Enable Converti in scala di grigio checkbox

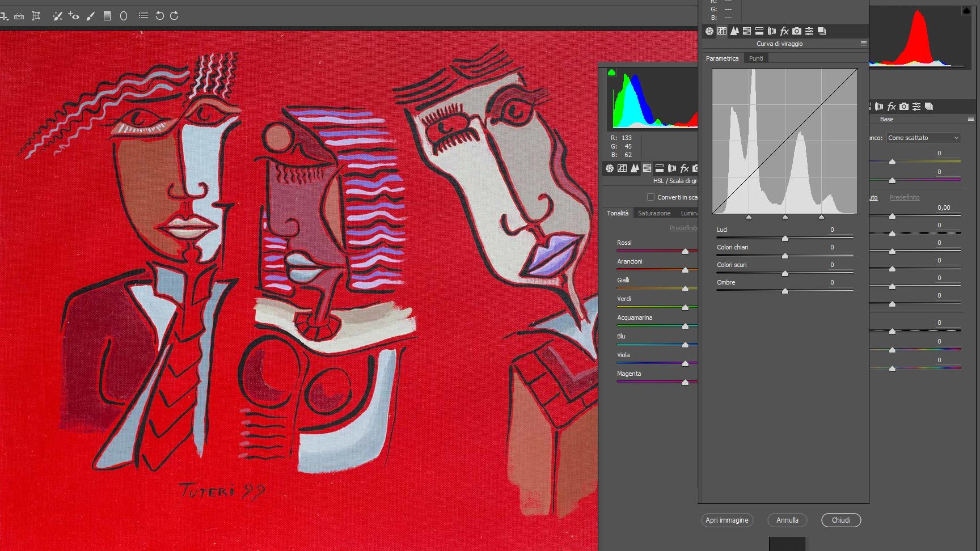coord(650,197)
